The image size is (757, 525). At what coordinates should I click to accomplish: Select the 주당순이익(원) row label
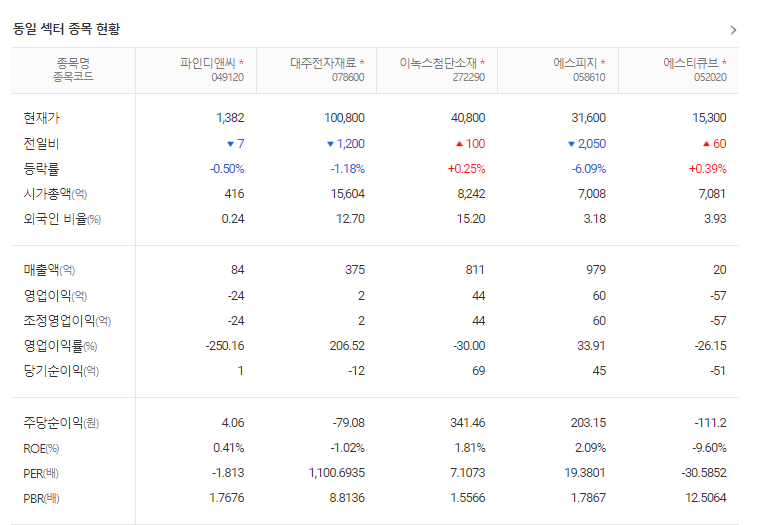[61, 423]
